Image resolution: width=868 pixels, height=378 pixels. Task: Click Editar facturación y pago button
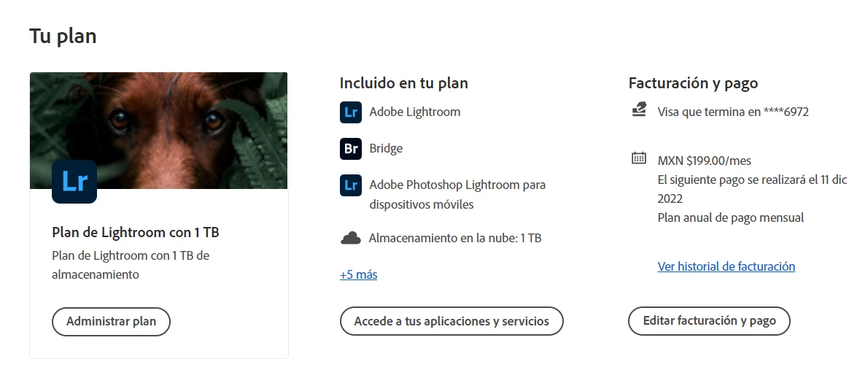click(709, 321)
